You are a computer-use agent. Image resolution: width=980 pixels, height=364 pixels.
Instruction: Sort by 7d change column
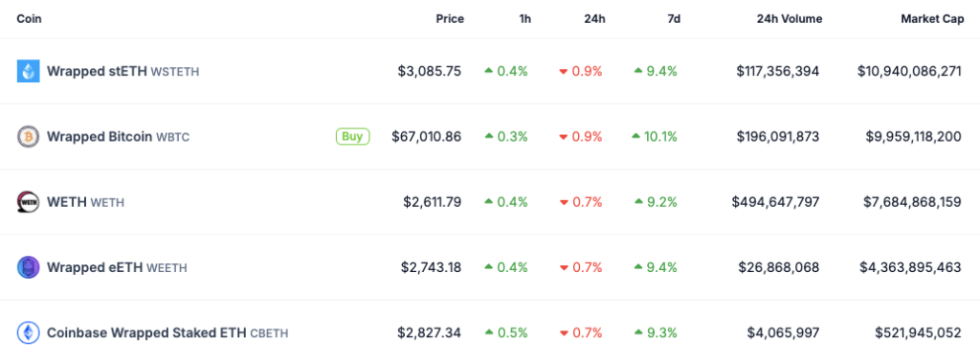[x=674, y=19]
